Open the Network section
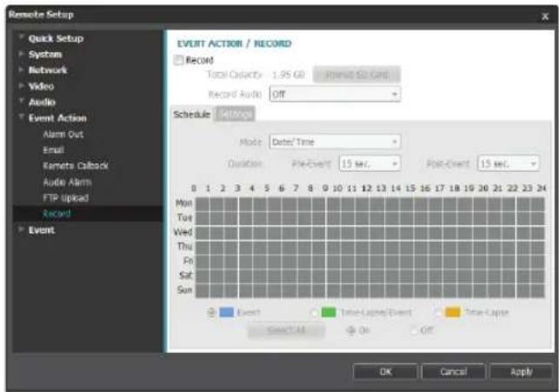 [x=48, y=70]
